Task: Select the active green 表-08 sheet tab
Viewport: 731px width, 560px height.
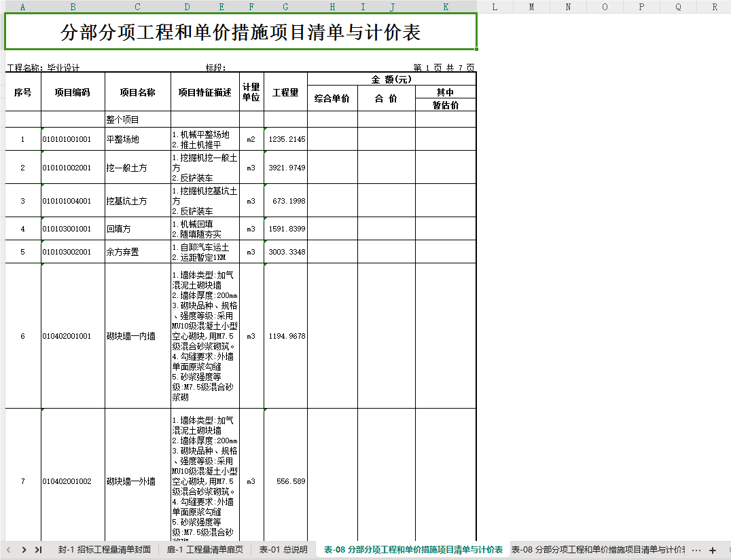Action: click(x=414, y=550)
